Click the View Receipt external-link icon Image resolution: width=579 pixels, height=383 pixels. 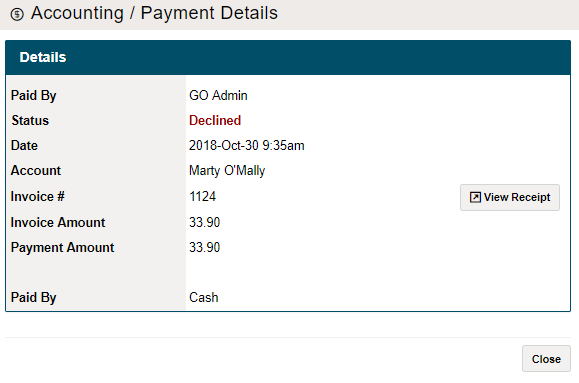click(475, 197)
